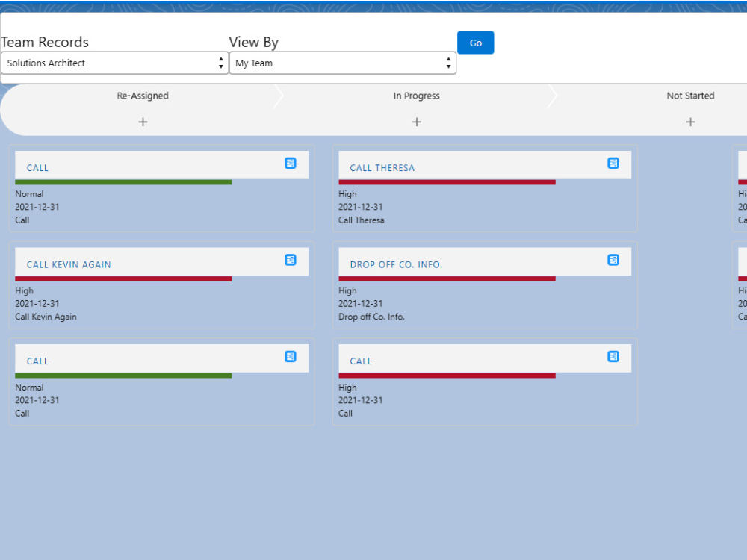Screen dimensions: 747x560
Task: Click 'Call Theresa' description text below date
Action: click(361, 220)
